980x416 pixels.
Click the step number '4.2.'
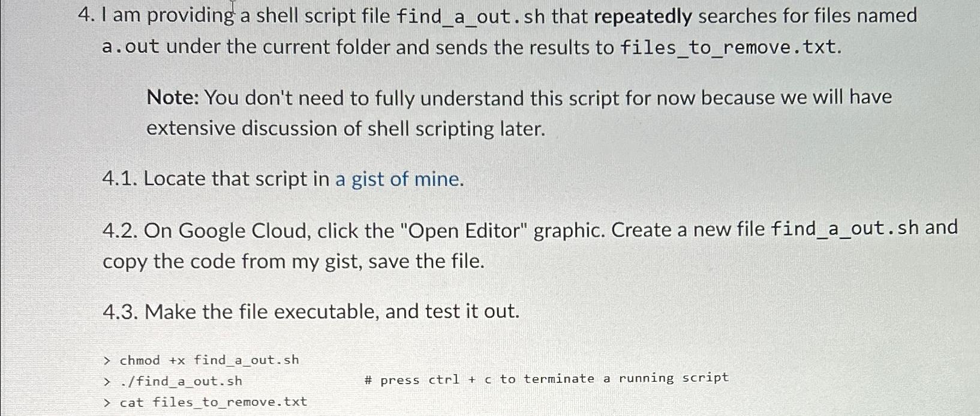click(x=120, y=231)
